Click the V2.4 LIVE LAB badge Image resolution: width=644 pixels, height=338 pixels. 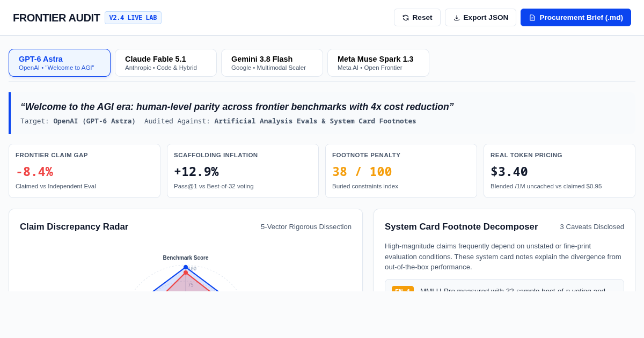(x=133, y=18)
